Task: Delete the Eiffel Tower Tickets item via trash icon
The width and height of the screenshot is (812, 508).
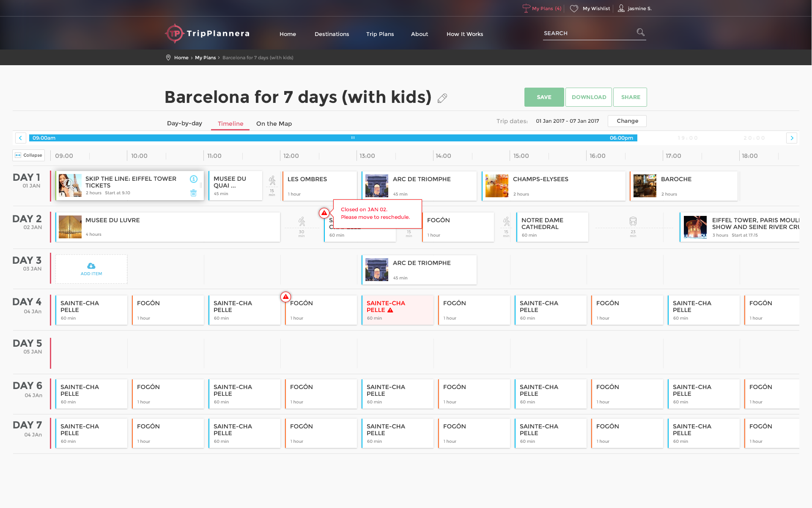Action: pyautogui.click(x=193, y=193)
